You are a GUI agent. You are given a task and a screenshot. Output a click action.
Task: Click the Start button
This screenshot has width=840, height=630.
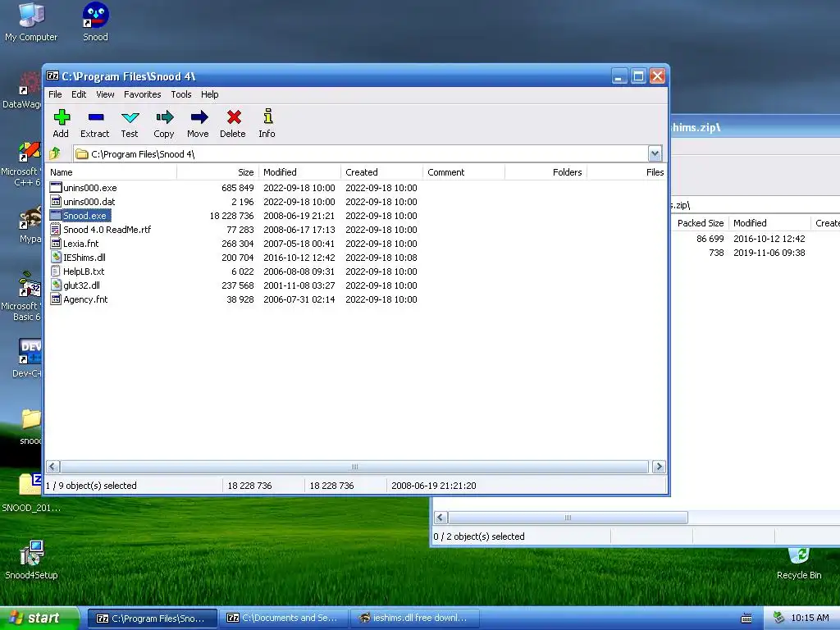[x=39, y=618]
